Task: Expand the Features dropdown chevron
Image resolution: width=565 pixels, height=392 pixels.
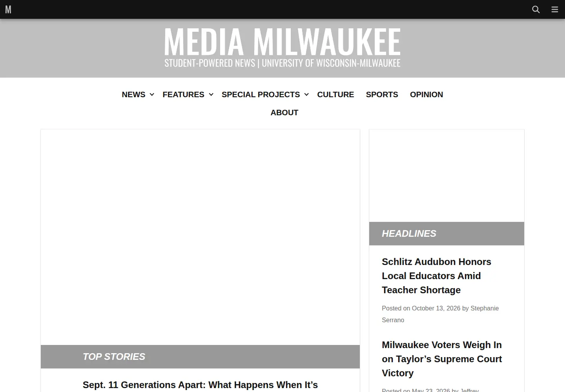Action: click(x=211, y=94)
